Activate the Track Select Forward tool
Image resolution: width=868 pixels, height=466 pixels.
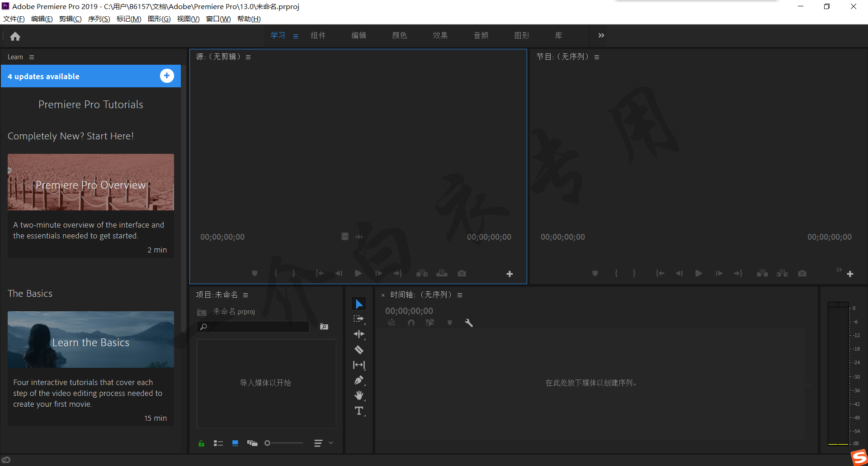(x=359, y=319)
